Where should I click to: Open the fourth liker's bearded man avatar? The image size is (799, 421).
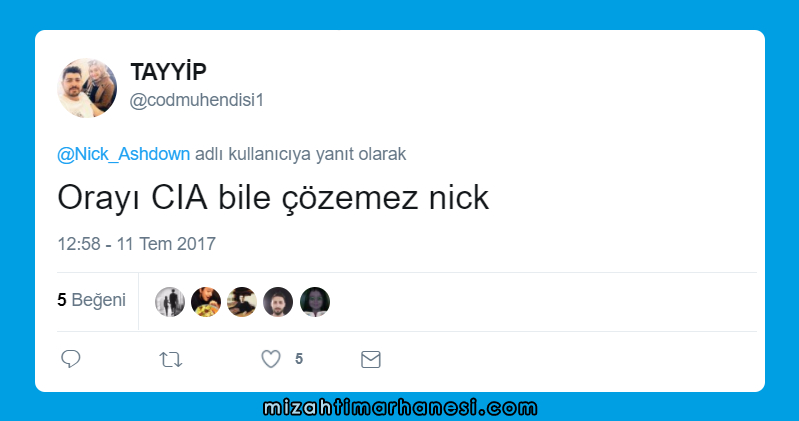point(278,302)
